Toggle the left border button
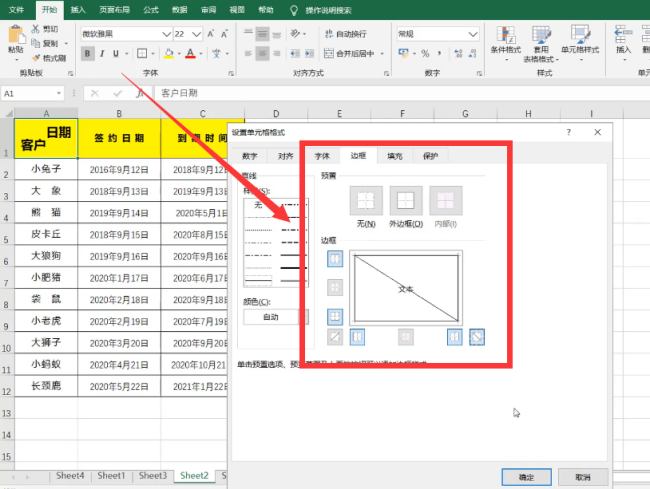Image resolution: width=650 pixels, height=489 pixels. (357, 337)
